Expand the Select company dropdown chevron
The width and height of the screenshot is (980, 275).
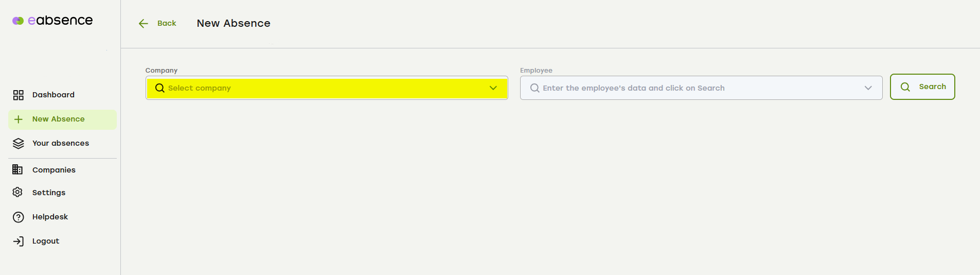(x=493, y=88)
